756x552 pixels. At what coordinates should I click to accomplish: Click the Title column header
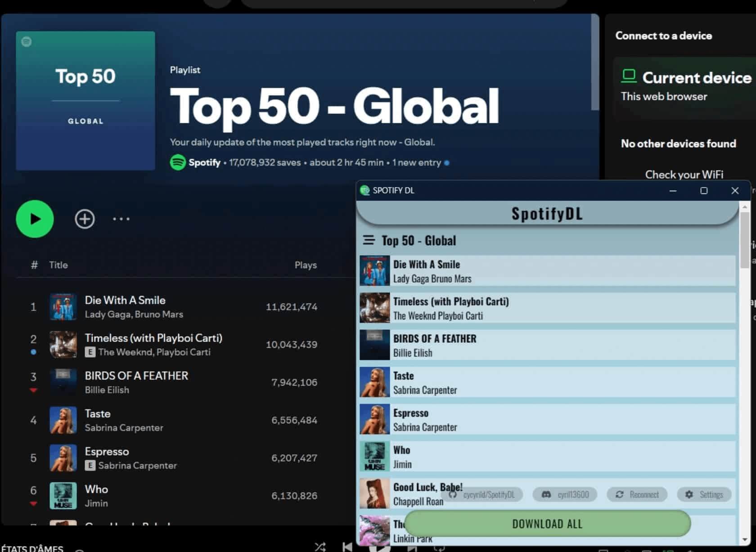tap(58, 265)
